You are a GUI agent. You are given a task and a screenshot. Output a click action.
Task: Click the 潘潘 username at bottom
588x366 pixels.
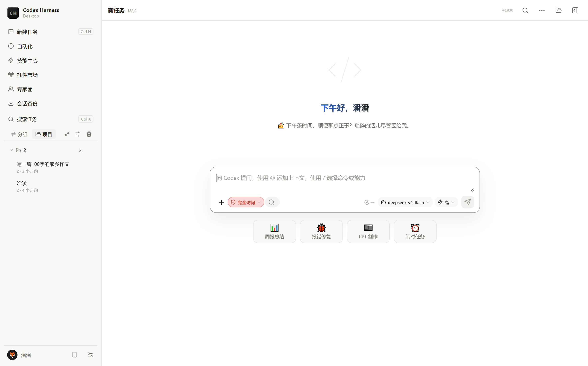(x=26, y=355)
